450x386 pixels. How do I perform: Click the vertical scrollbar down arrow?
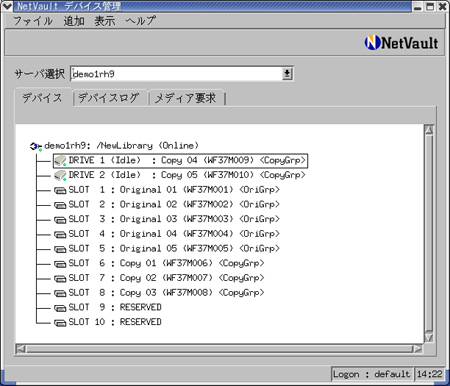click(x=429, y=337)
